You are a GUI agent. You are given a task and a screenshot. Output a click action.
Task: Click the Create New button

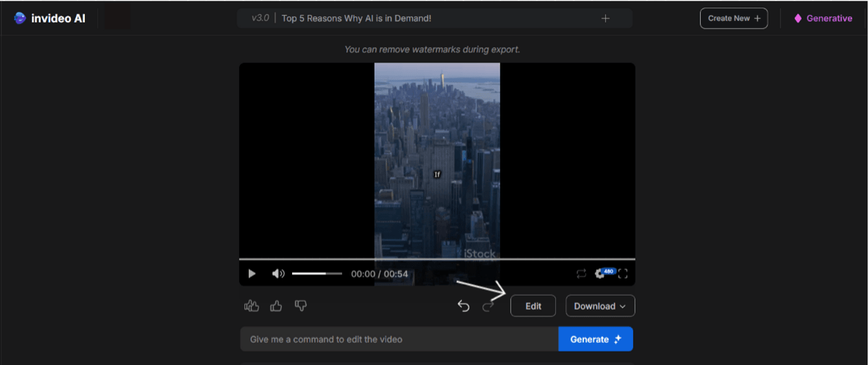pyautogui.click(x=733, y=18)
